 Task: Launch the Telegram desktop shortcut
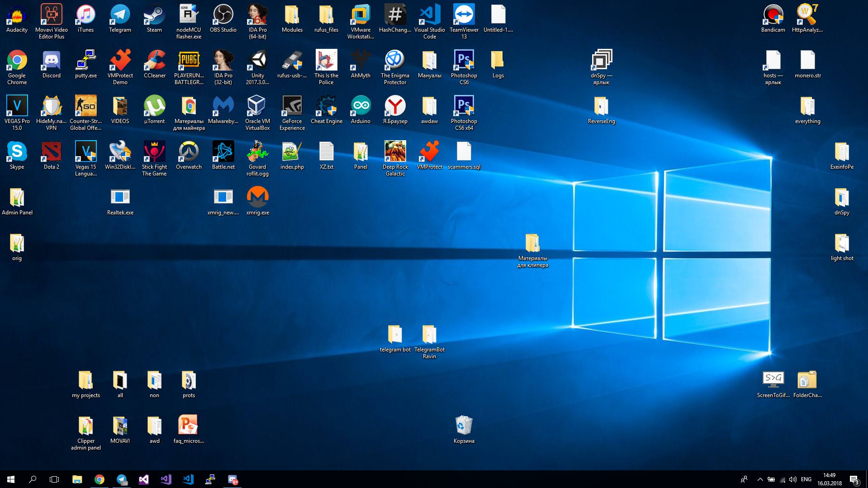click(120, 19)
